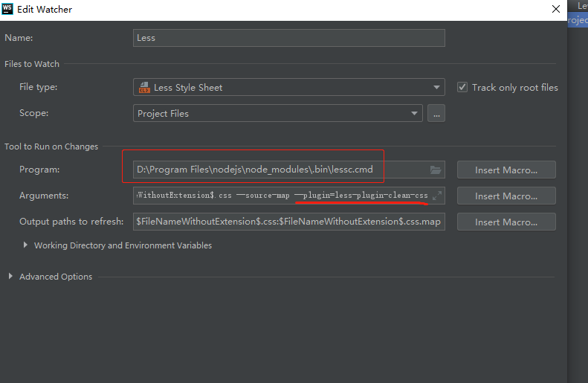588x383 pixels.
Task: Click the Tool to Run on Changes heading
Action: [51, 147]
